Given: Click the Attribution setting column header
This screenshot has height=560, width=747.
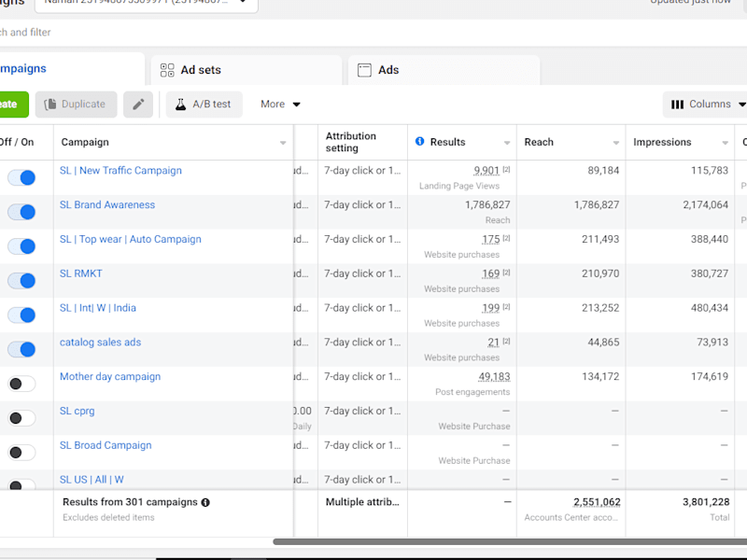Looking at the screenshot, I should click(362, 142).
